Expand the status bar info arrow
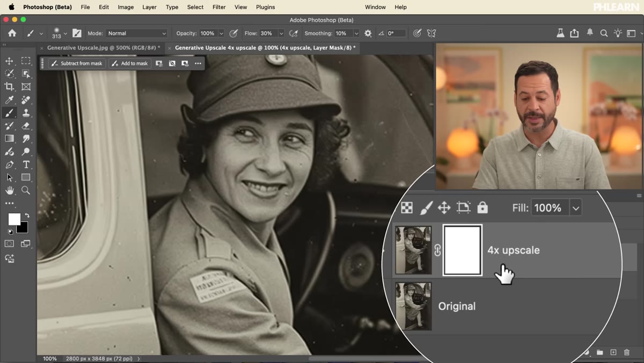This screenshot has width=644, height=363. (x=139, y=358)
